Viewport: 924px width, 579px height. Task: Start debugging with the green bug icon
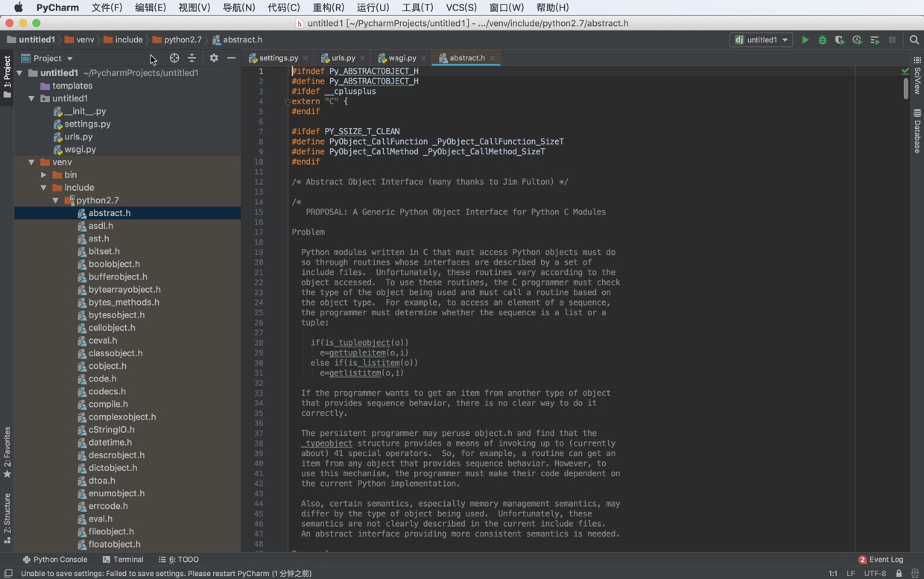click(823, 40)
